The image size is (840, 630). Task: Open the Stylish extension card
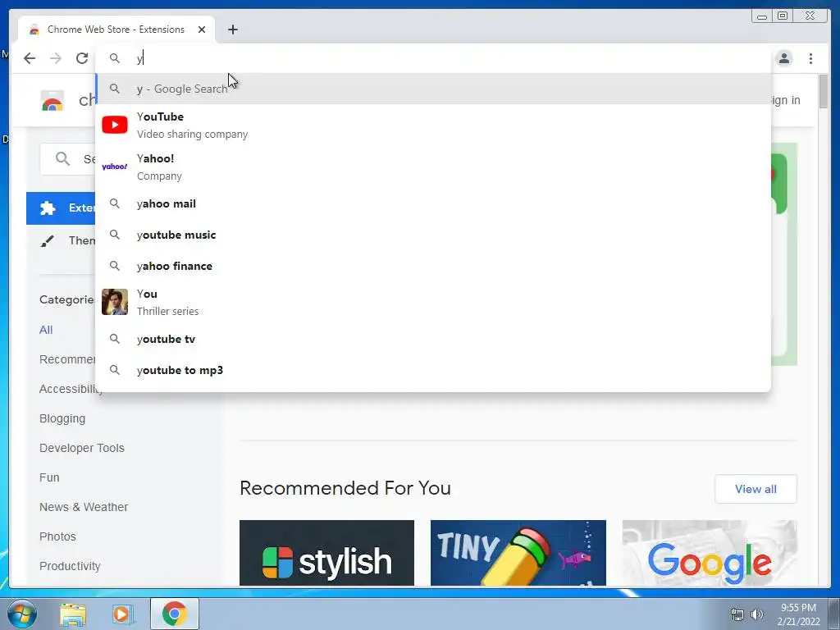(x=326, y=553)
